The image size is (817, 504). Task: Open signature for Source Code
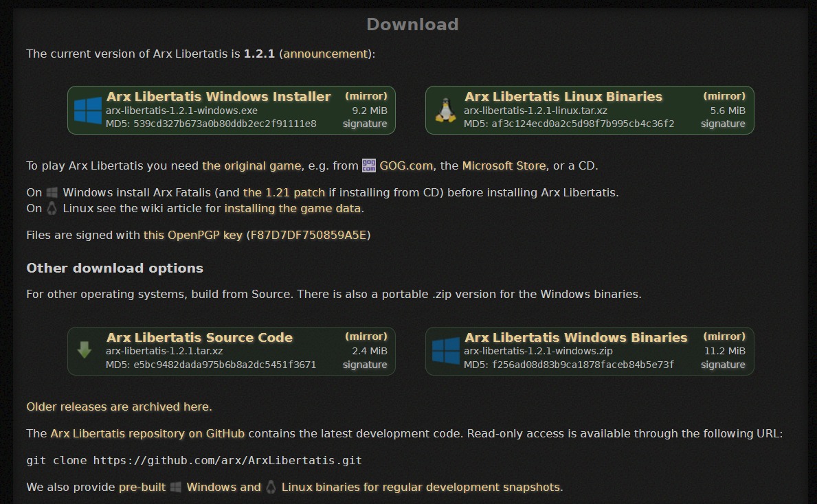365,365
